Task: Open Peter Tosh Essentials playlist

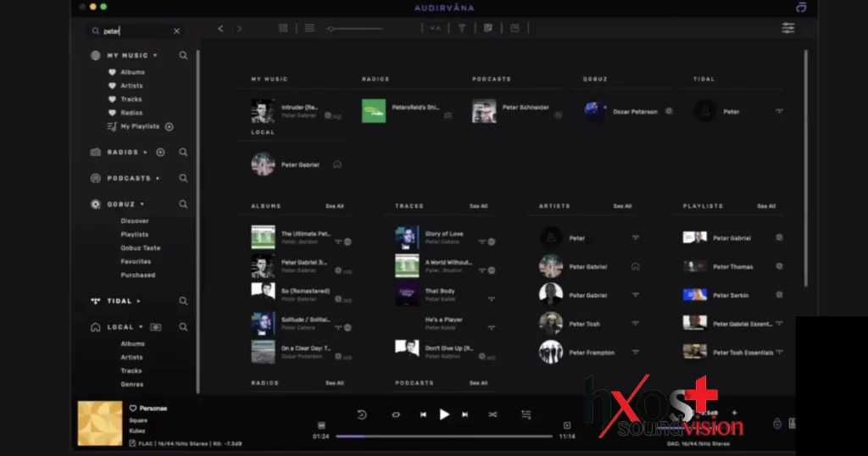Action: 733,352
